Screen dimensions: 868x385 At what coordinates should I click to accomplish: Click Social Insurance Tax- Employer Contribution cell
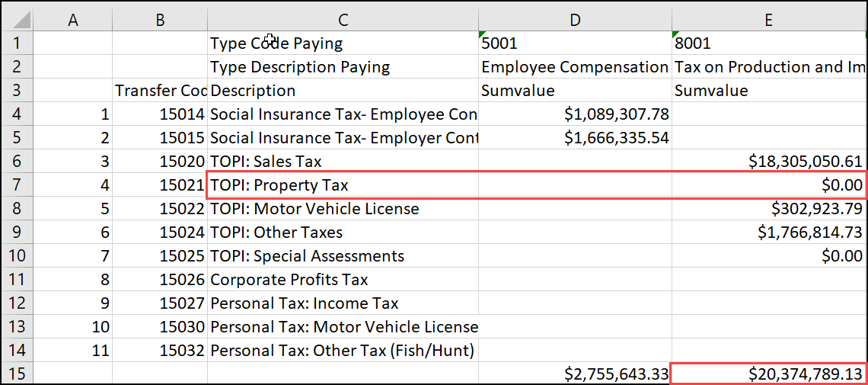click(343, 138)
